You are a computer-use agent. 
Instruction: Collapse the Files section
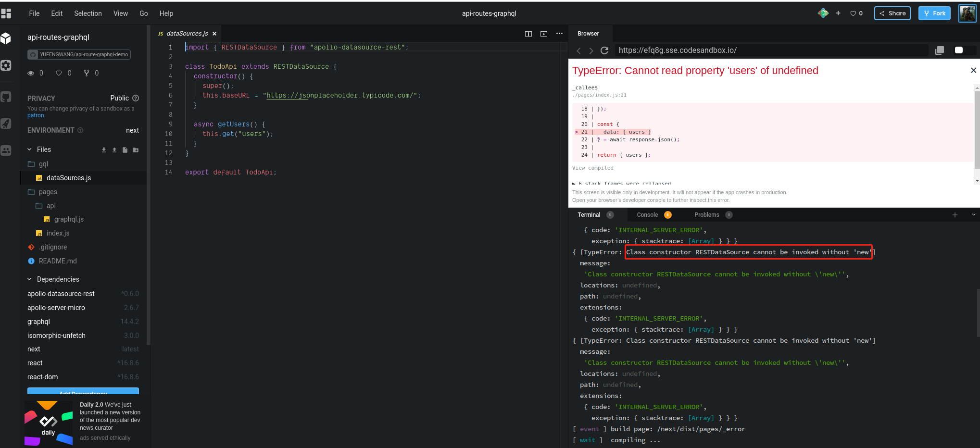pyautogui.click(x=29, y=149)
